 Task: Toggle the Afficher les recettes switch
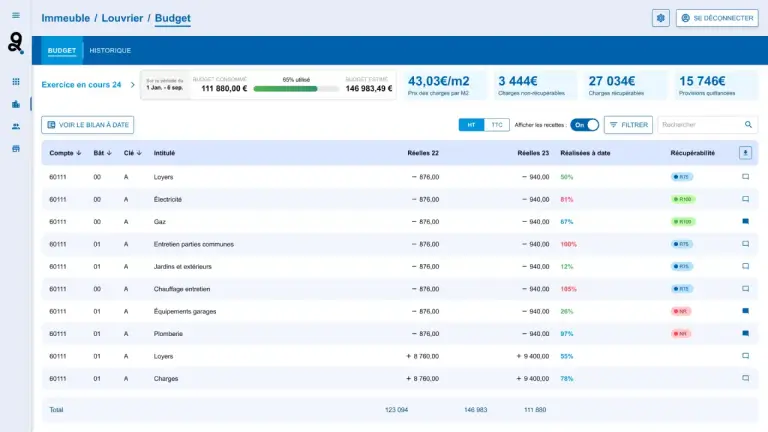[584, 125]
